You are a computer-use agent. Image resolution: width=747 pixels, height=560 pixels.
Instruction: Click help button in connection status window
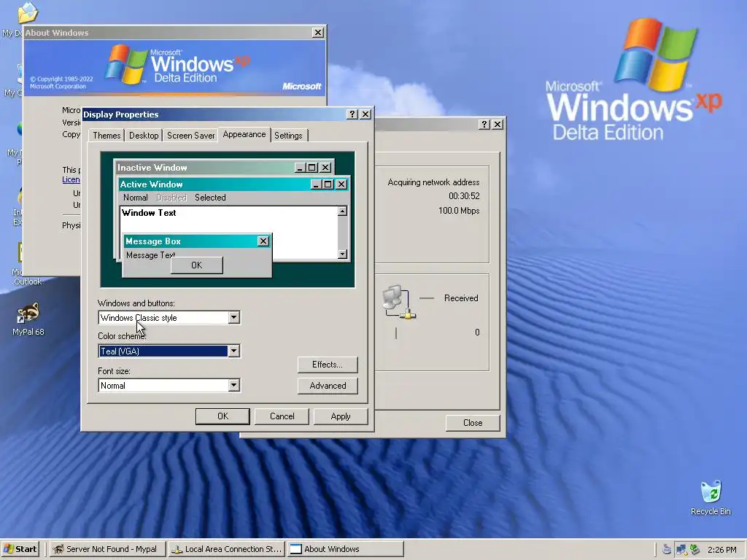[484, 124]
